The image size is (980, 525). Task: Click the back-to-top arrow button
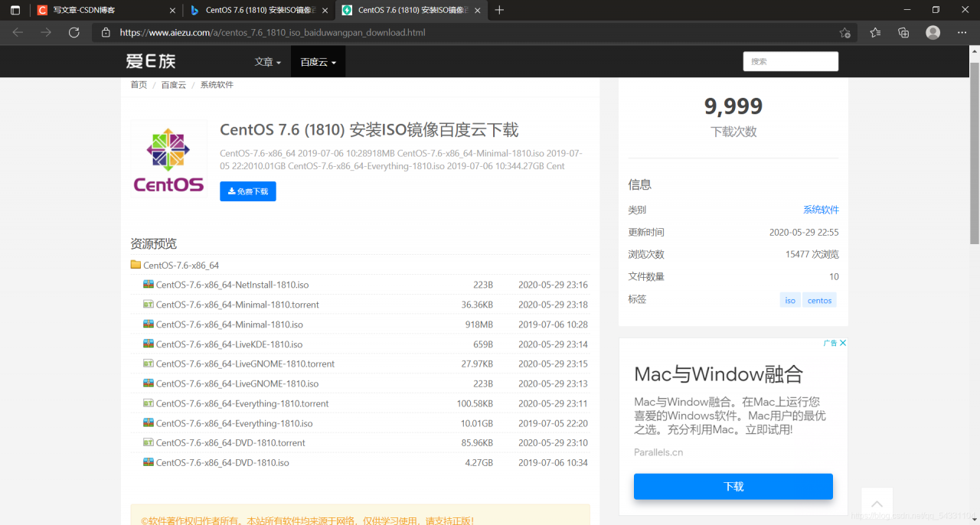point(877,504)
